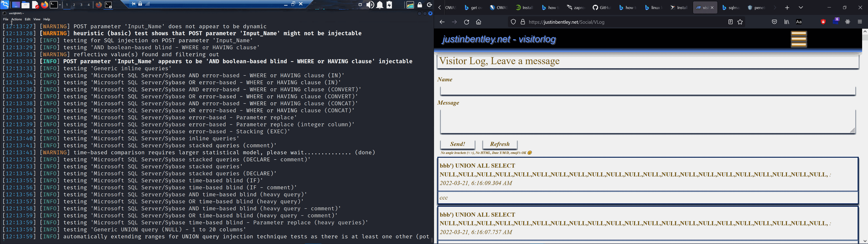Image resolution: width=868 pixels, height=244 pixels.
Task: Open the Library bookmarks and history
Action: [x=787, y=22]
